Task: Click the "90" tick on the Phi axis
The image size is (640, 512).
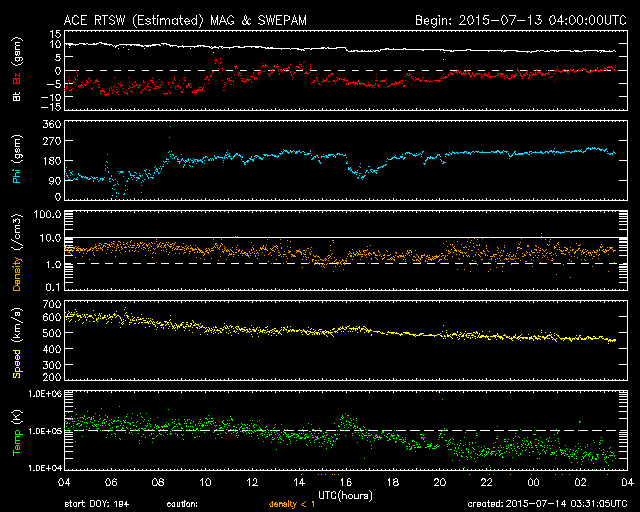Action: click(x=55, y=180)
